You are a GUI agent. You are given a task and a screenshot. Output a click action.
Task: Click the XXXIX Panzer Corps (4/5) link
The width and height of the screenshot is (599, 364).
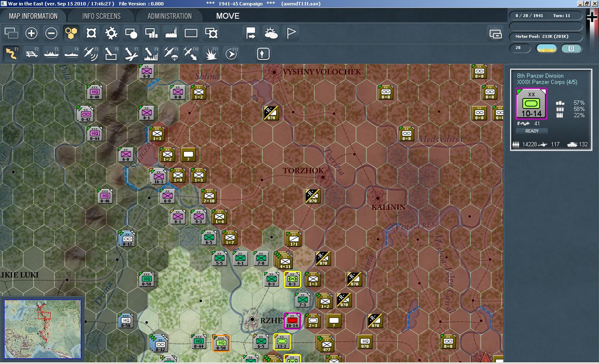547,82
